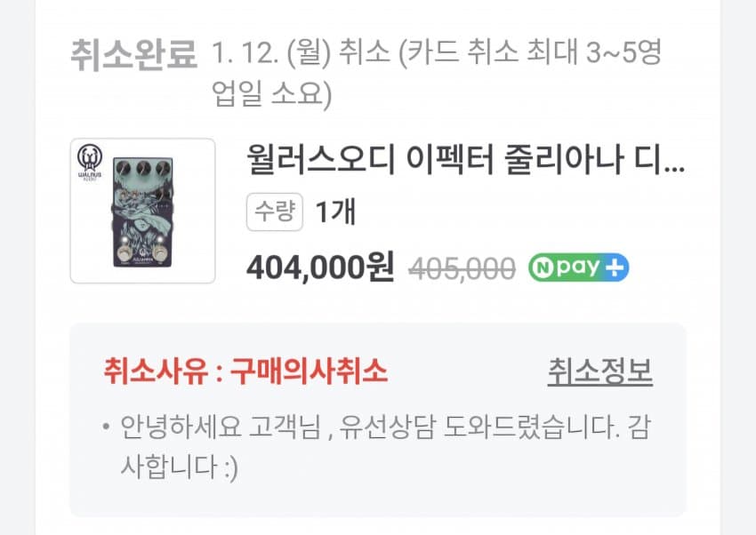Viewport: 756px width, 535px height.
Task: Click the 취소완료 status heading
Action: point(134,55)
